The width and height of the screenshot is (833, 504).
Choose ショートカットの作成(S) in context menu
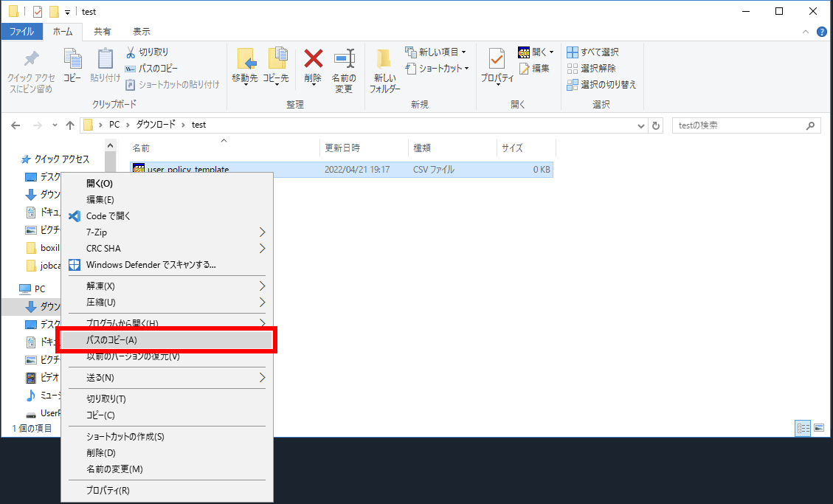(167, 437)
